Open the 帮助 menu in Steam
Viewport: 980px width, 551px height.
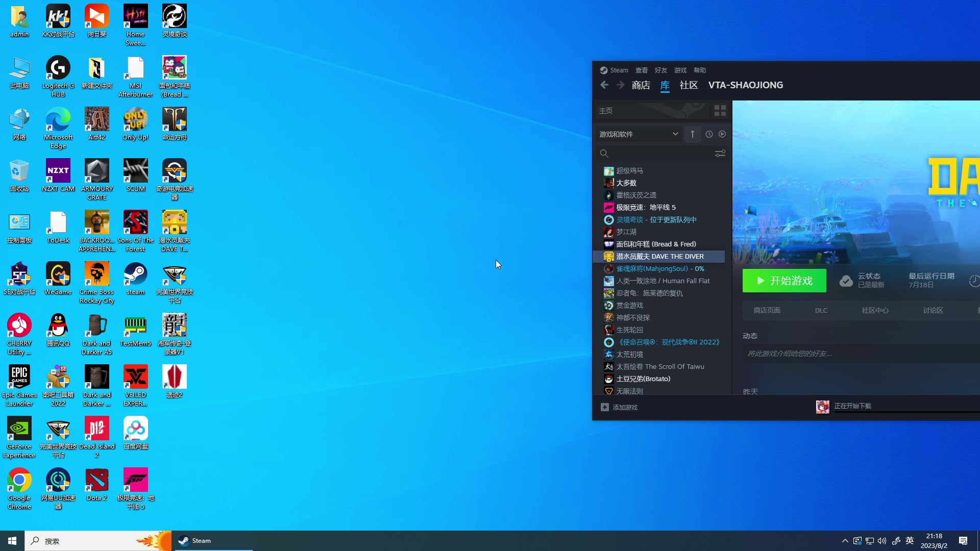point(700,70)
